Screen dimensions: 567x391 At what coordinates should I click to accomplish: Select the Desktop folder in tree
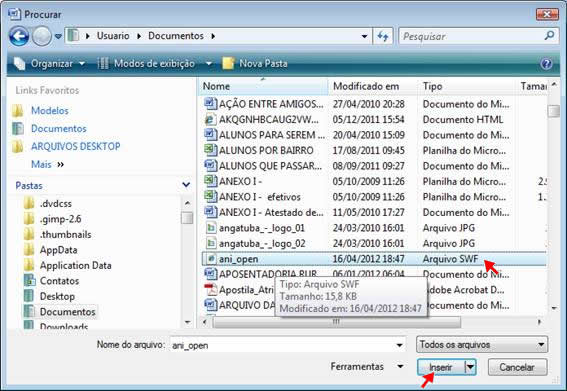coord(57,296)
